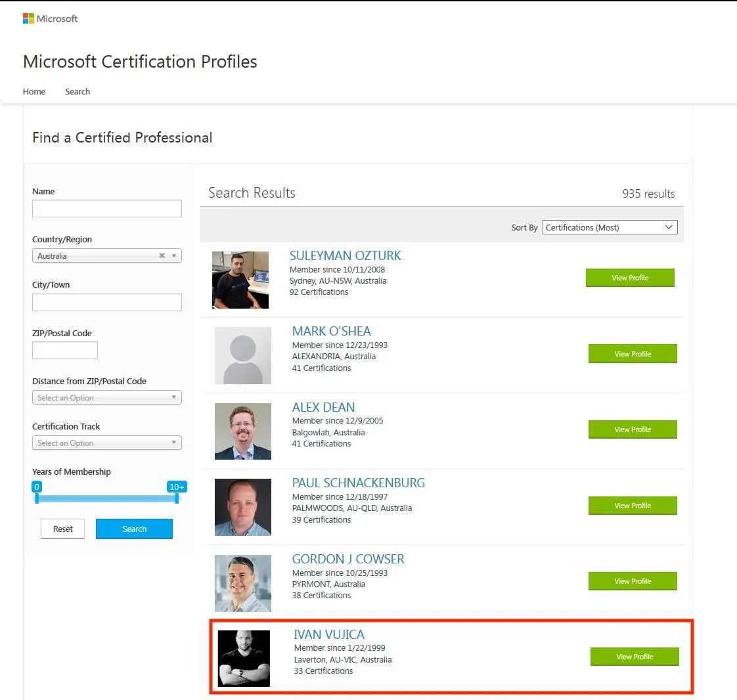Click 'PALMWOODS, AU-QLD, Australia' text
Image resolution: width=737 pixels, height=700 pixels.
pos(351,508)
